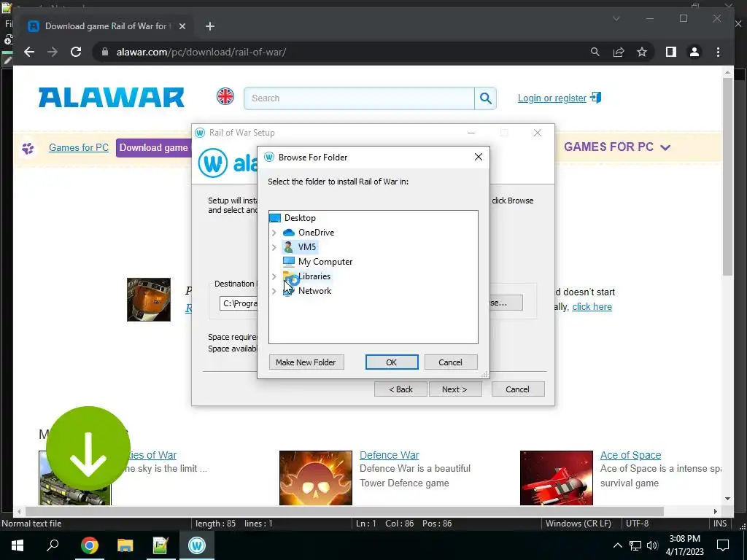747x560 pixels.
Task: Open the Chrome profile icon
Action: [694, 52]
